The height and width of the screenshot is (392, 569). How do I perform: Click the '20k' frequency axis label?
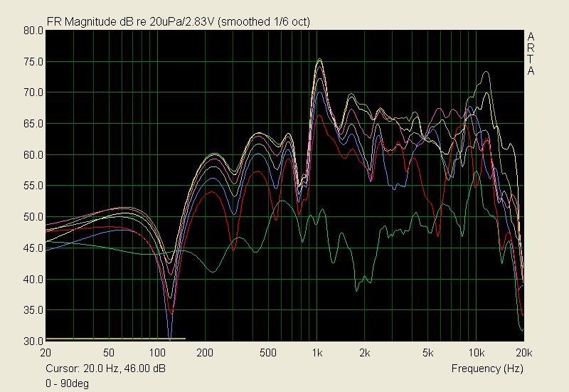point(524,353)
